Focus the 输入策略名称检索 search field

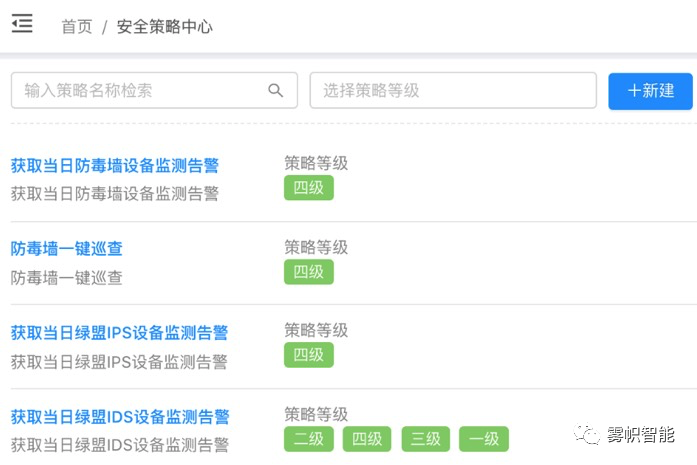tap(154, 91)
